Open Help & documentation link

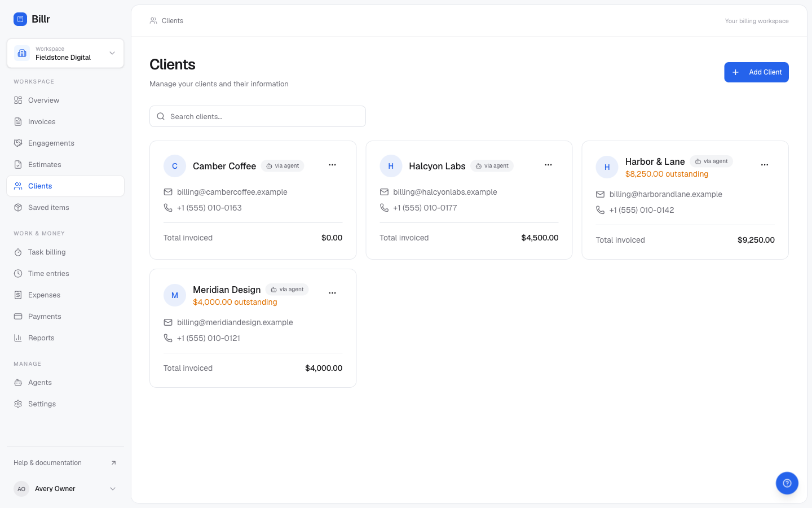click(65, 463)
